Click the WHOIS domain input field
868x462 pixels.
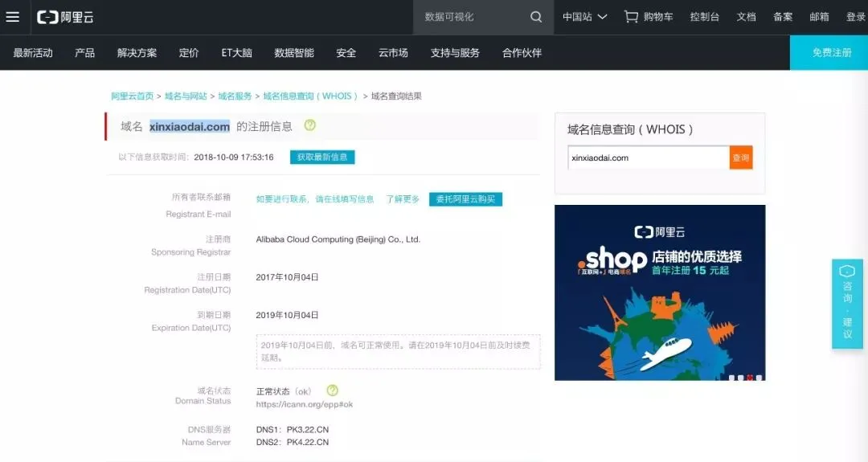point(649,157)
